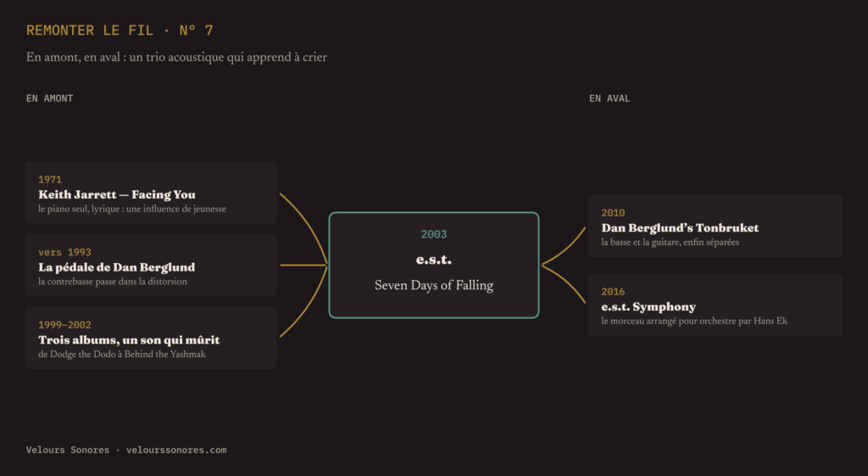Click the Hans Ek orchestration description text
Screen dimensions: 868x476
pos(694,321)
